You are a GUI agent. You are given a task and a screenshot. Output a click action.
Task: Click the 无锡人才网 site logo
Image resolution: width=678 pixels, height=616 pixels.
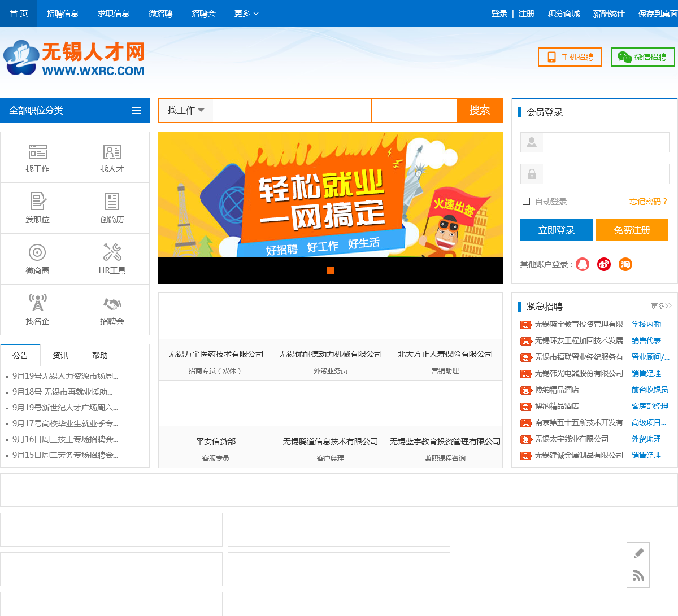[x=74, y=58]
